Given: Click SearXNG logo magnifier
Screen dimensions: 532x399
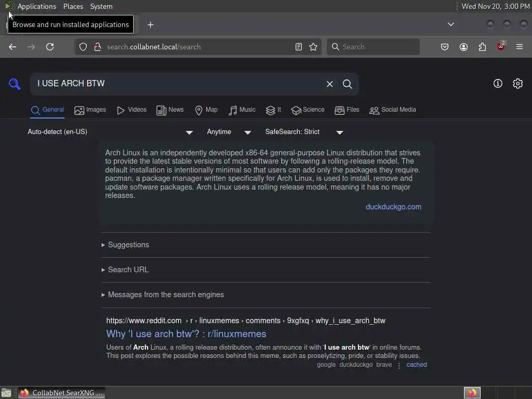Looking at the screenshot, I should click(x=15, y=84).
